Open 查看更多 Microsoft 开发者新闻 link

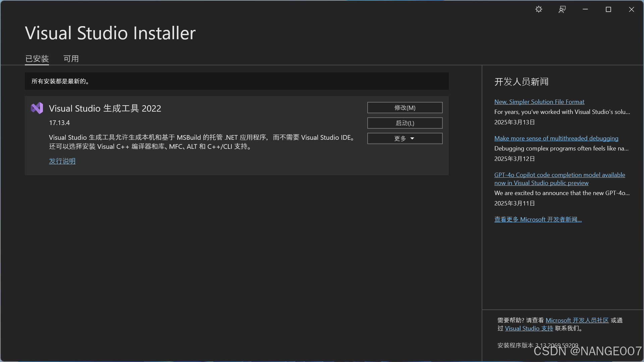(x=538, y=219)
